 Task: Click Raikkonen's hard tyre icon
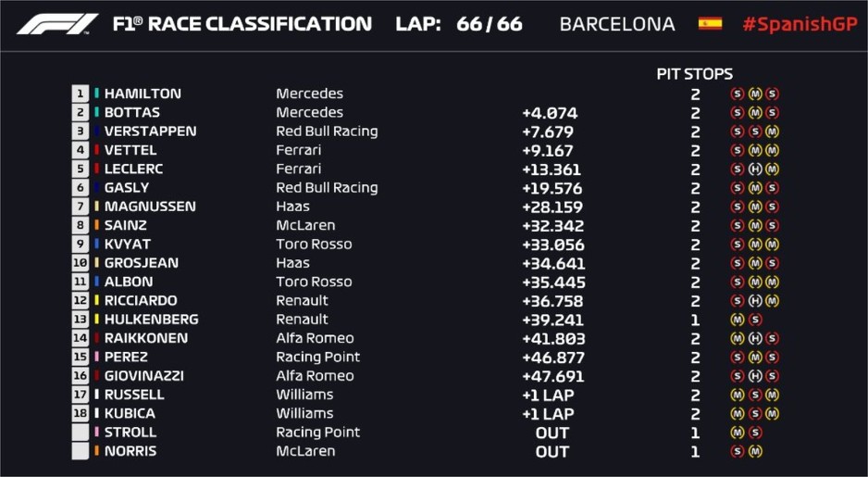tap(754, 338)
